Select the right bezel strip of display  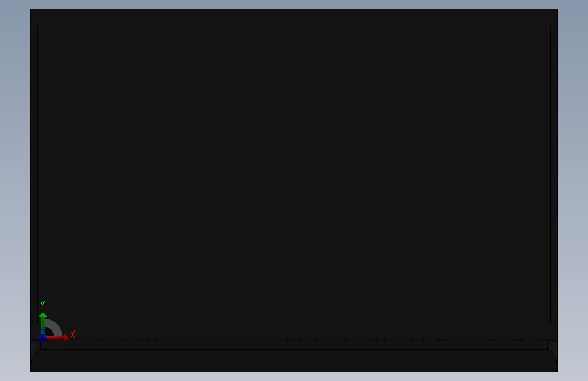554,174
